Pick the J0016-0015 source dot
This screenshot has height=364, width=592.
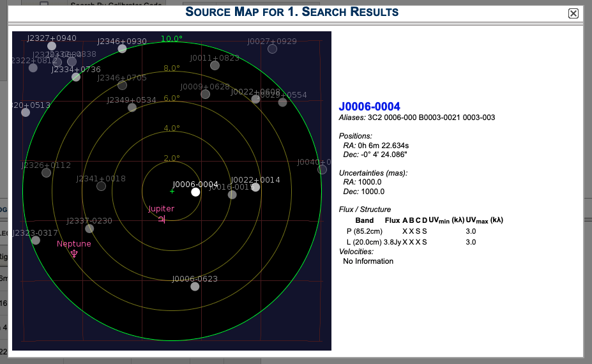click(232, 195)
